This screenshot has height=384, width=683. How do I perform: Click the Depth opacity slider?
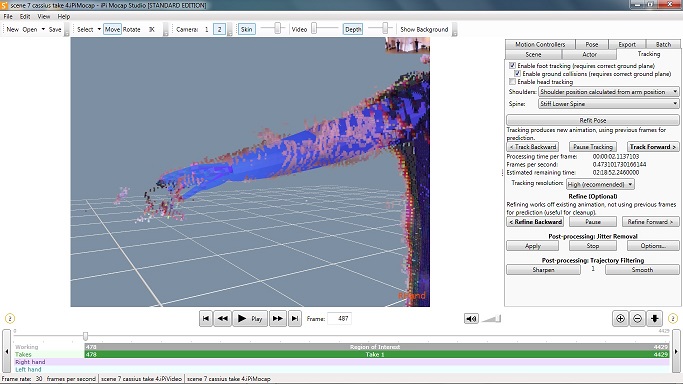point(380,29)
